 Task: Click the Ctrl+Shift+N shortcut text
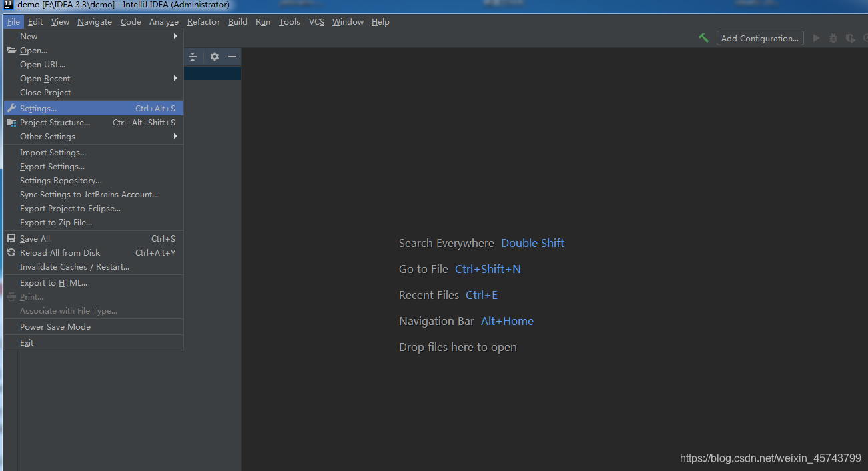pos(488,269)
